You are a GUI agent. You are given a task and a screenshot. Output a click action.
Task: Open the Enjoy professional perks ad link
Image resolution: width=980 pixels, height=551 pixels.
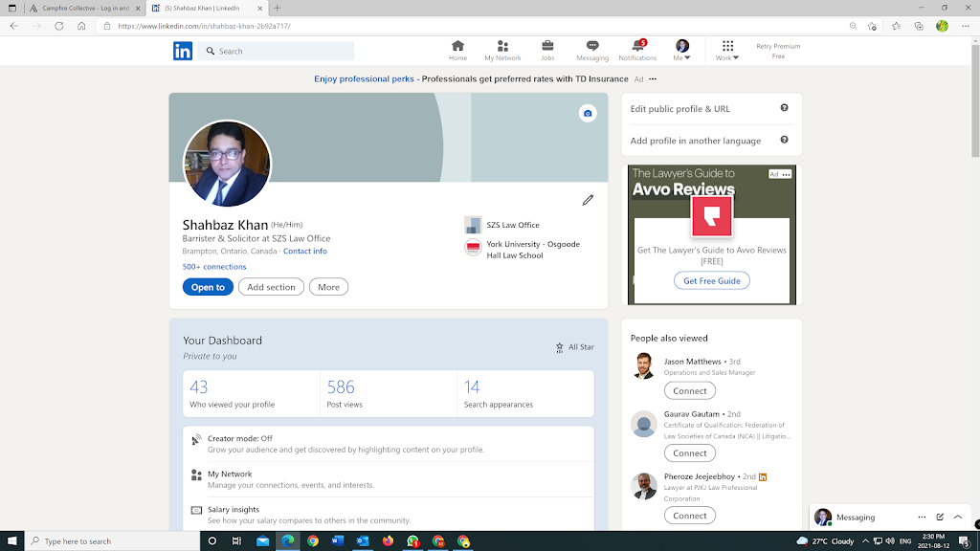click(364, 78)
